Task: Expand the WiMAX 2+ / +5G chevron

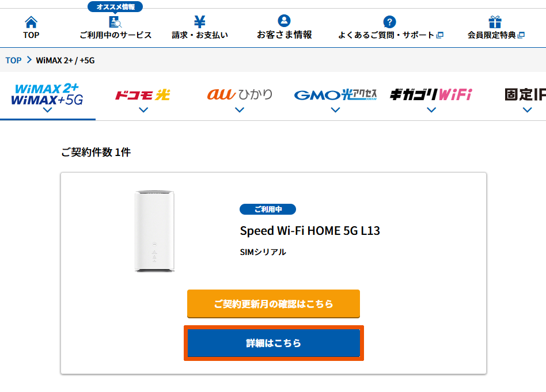Action: [x=48, y=110]
